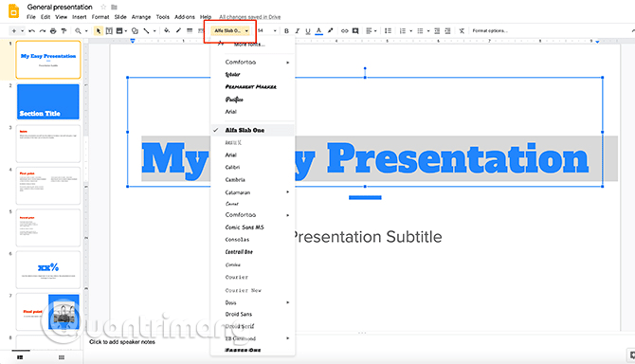This screenshot has height=364, width=635.
Task: Click the insert image icon
Action: pos(119,30)
